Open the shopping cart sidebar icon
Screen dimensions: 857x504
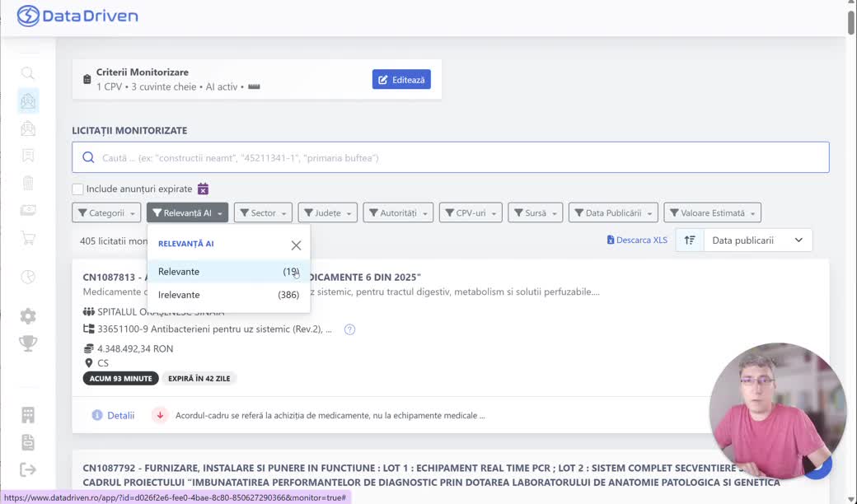pyautogui.click(x=28, y=239)
